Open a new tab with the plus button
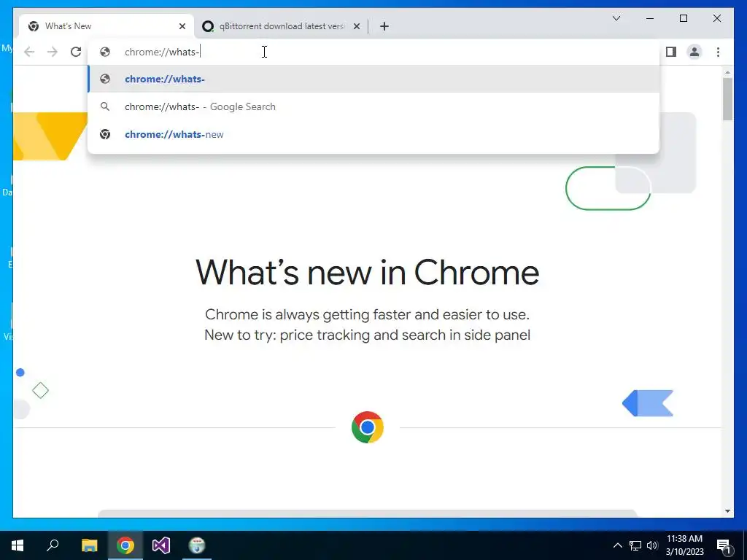747x560 pixels. coord(384,26)
